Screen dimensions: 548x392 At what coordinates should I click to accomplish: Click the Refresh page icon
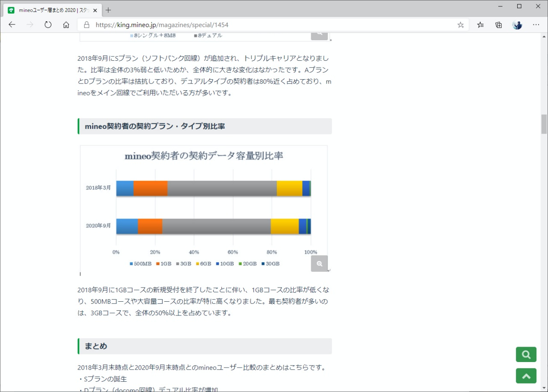[48, 25]
